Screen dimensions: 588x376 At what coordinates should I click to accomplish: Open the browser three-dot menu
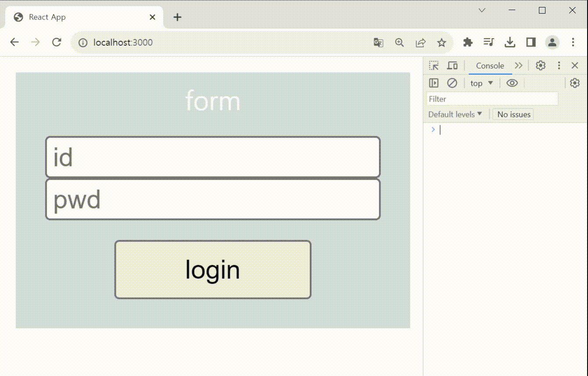click(573, 42)
